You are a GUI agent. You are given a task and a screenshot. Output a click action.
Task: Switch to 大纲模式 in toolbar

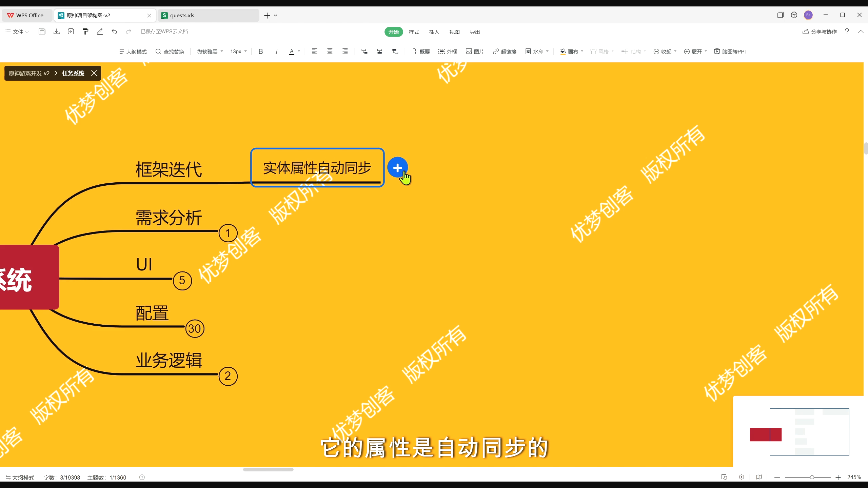tap(133, 52)
